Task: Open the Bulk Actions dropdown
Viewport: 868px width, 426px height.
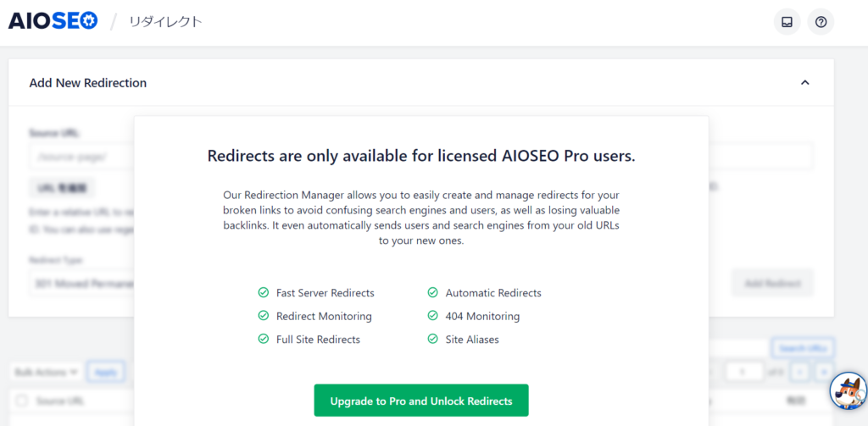Action: [x=47, y=372]
